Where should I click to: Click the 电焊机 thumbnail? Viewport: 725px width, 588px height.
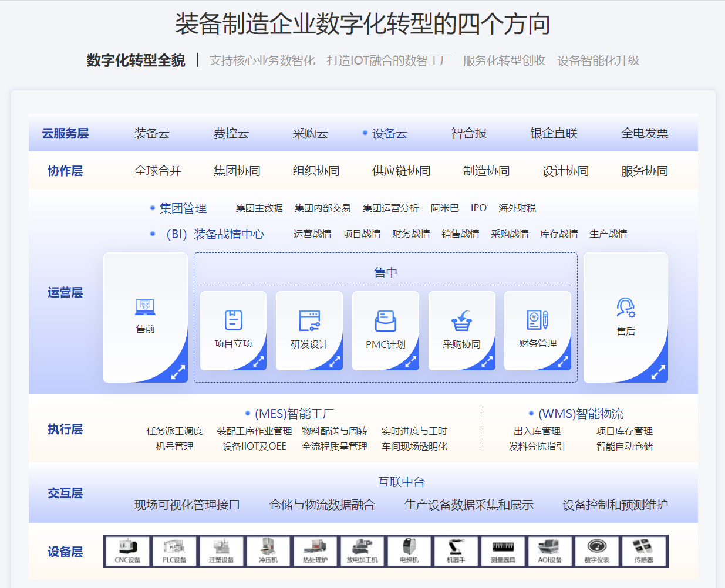tap(409, 551)
